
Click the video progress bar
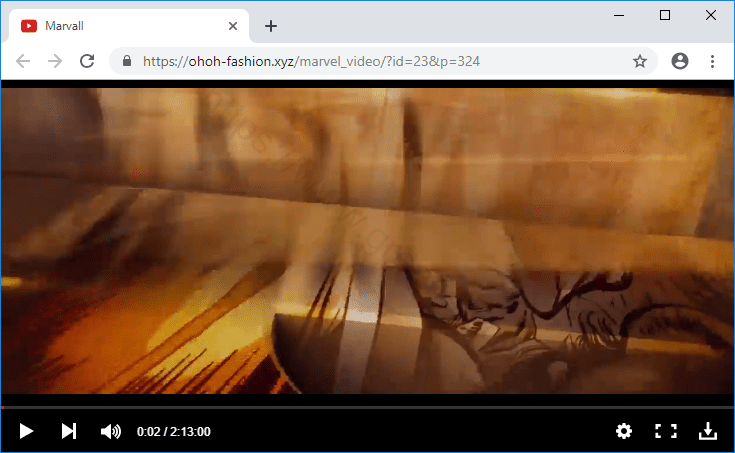pyautogui.click(x=367, y=407)
